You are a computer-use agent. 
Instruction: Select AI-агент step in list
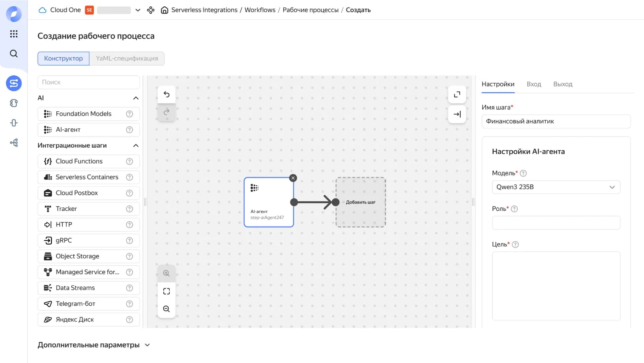pyautogui.click(x=89, y=129)
